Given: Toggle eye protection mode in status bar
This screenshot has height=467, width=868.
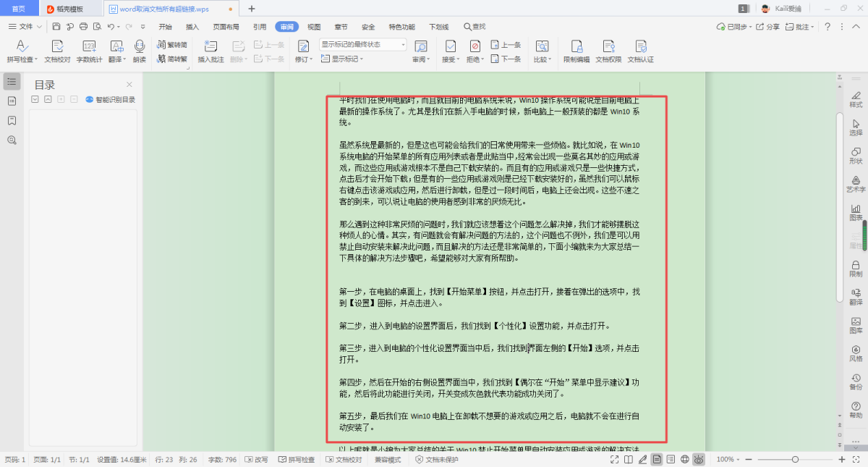Looking at the screenshot, I should click(x=699, y=460).
